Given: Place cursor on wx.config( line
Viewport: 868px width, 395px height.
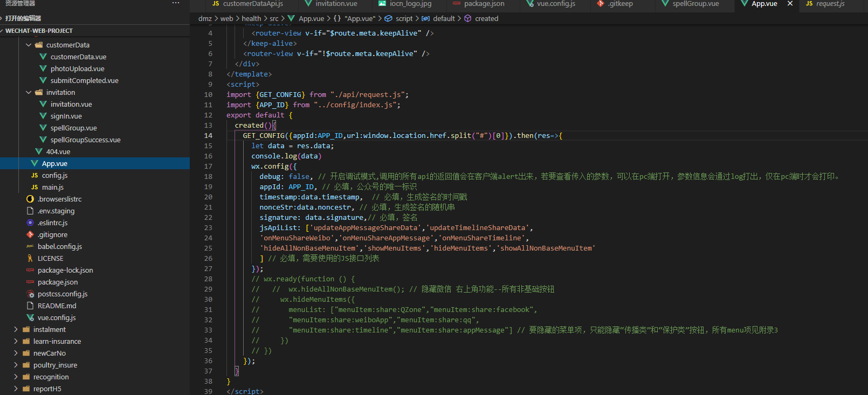Looking at the screenshot, I should coord(274,166).
